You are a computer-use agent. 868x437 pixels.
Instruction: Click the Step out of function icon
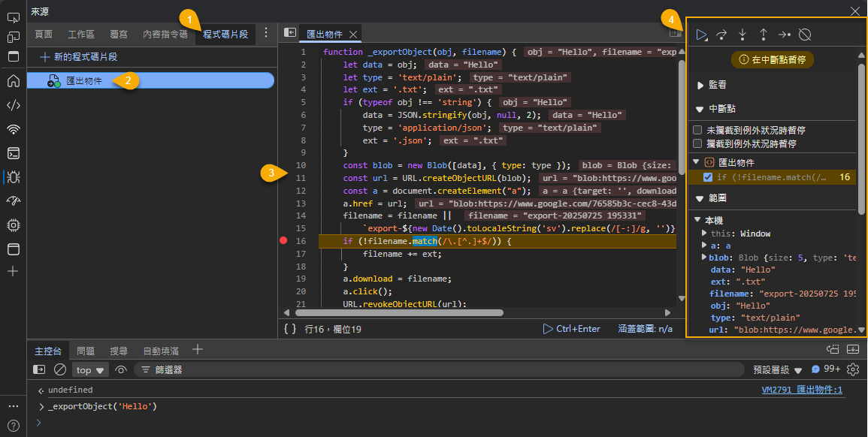[764, 35]
